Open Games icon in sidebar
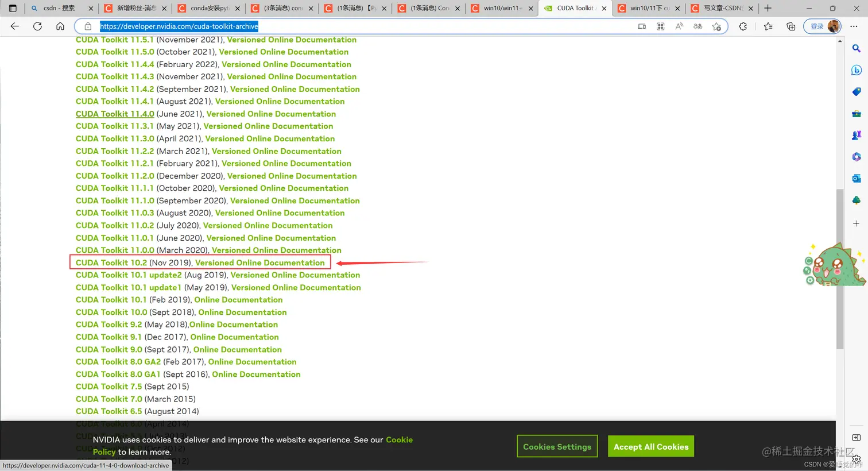Image resolution: width=868 pixels, height=471 pixels. (x=856, y=136)
